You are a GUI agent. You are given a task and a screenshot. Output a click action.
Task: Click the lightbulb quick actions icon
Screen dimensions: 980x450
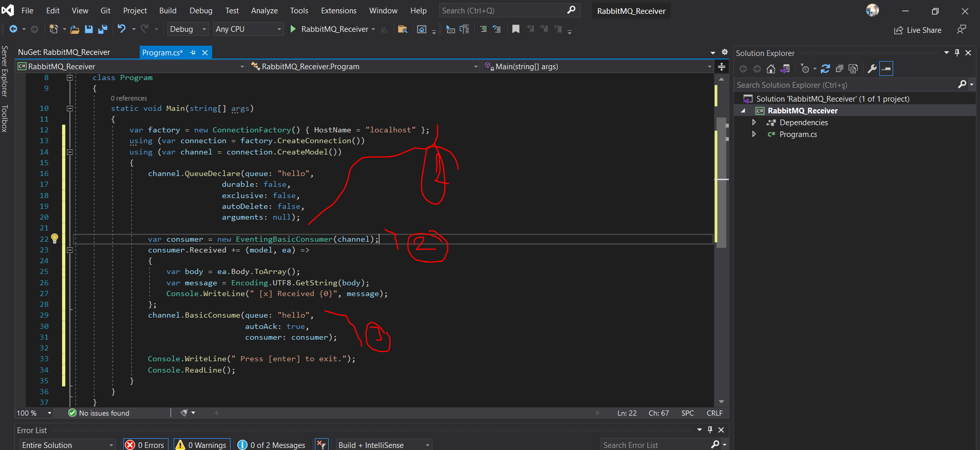(55, 238)
